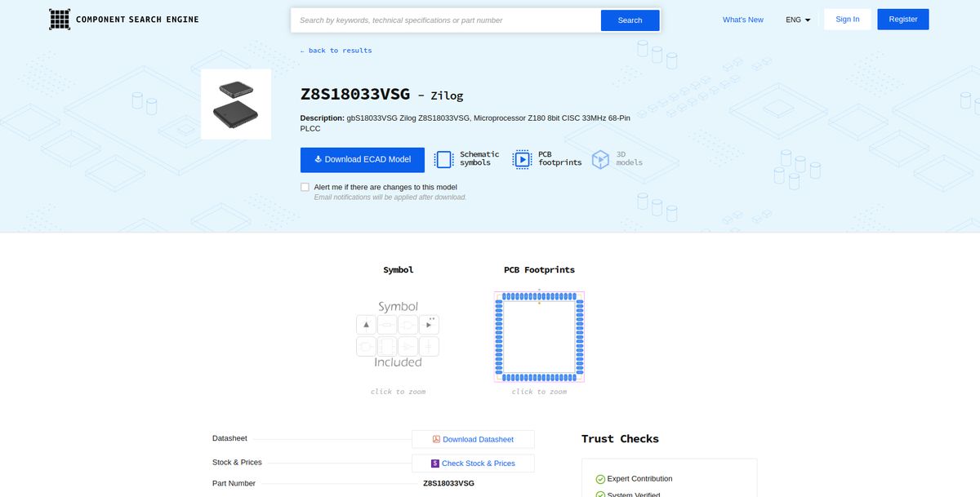Click the Component Search Engine grid logo
The height and width of the screenshot is (497, 980).
(59, 18)
